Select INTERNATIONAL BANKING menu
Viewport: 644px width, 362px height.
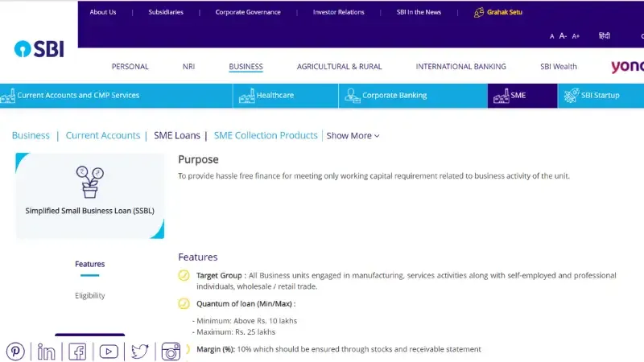(x=460, y=67)
